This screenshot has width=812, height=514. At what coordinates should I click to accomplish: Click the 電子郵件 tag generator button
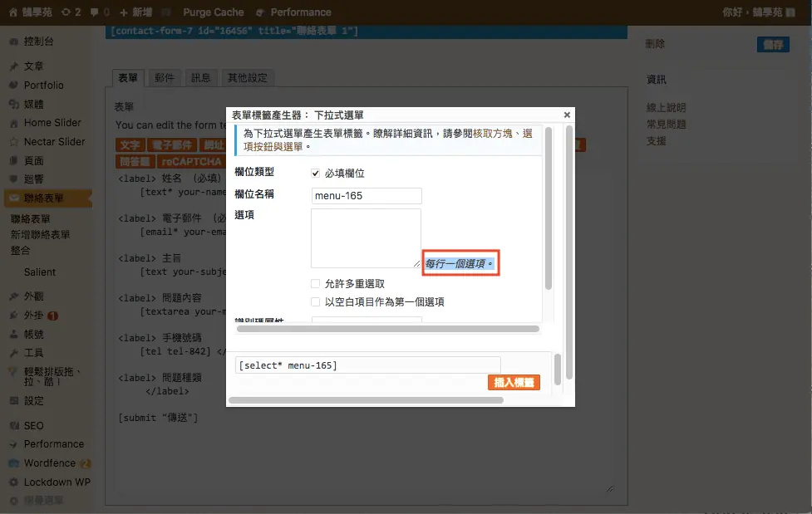(x=172, y=145)
